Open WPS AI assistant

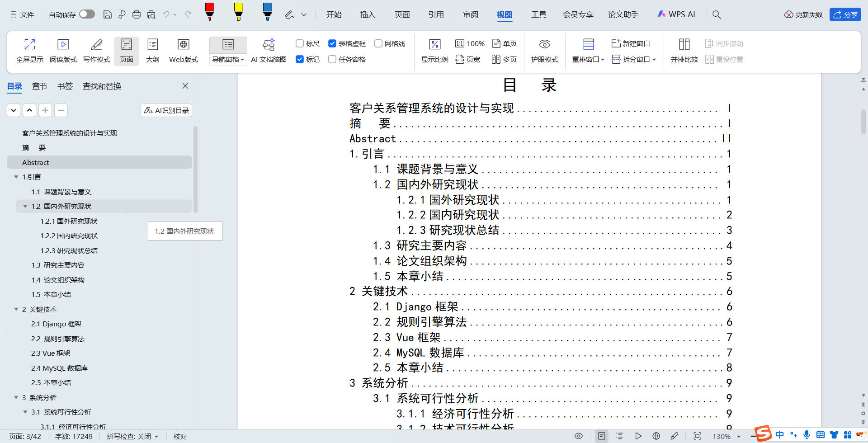click(x=676, y=14)
